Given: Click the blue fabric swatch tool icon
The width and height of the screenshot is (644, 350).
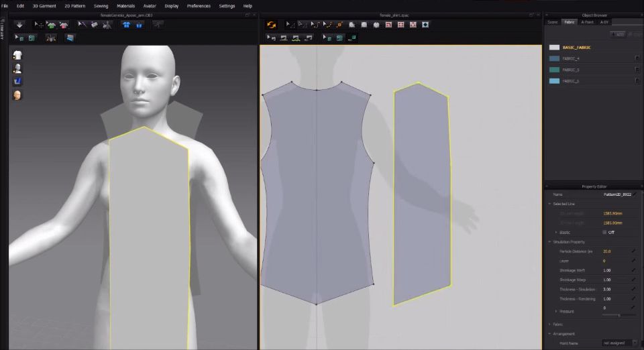Looking at the screenshot, I should (70, 38).
